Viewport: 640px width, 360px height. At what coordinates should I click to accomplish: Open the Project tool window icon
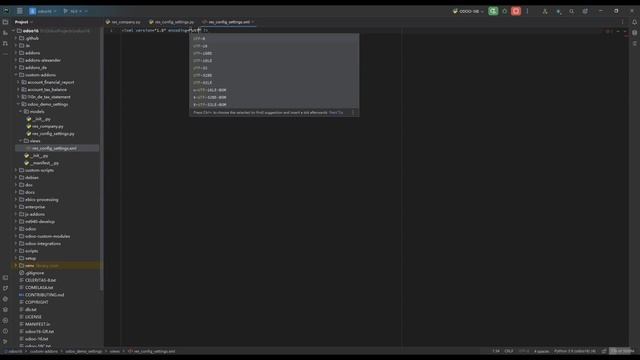(5, 22)
